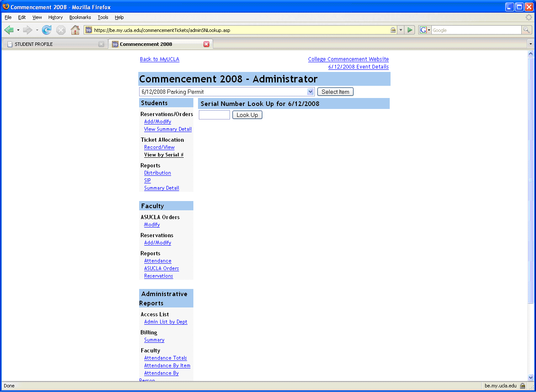Open the list all tabs dropdown

point(530,44)
